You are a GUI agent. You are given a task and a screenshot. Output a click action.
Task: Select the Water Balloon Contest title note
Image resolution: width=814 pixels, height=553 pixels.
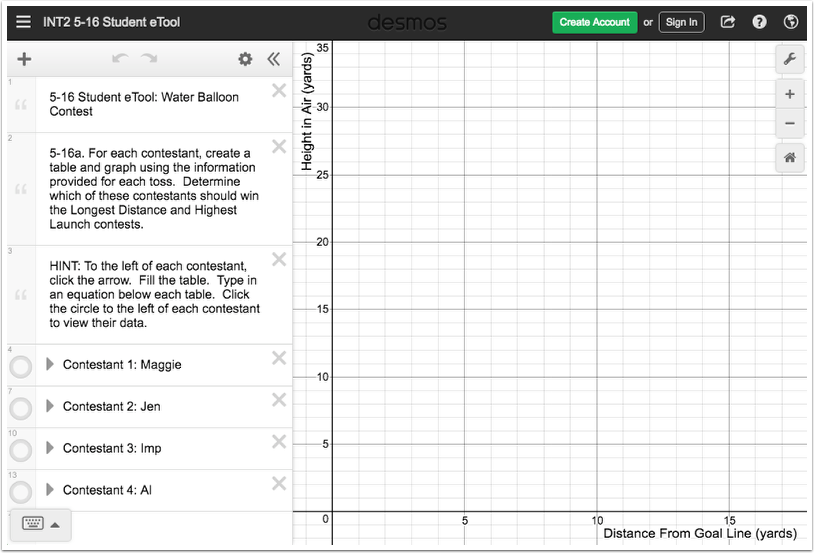(144, 104)
